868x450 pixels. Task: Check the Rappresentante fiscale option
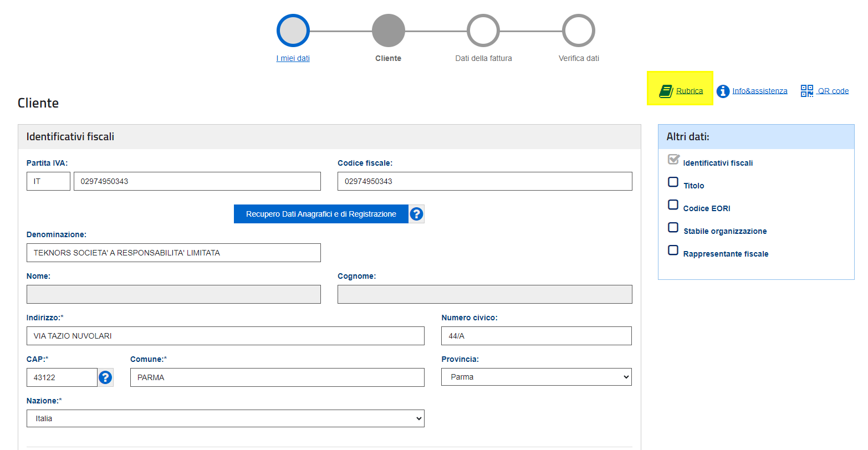[x=673, y=250]
